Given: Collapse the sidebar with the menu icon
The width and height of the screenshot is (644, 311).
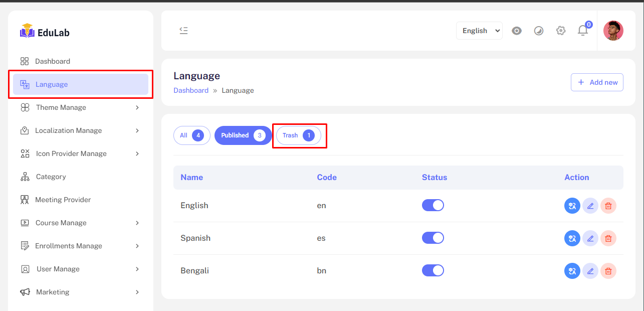Looking at the screenshot, I should point(183,31).
